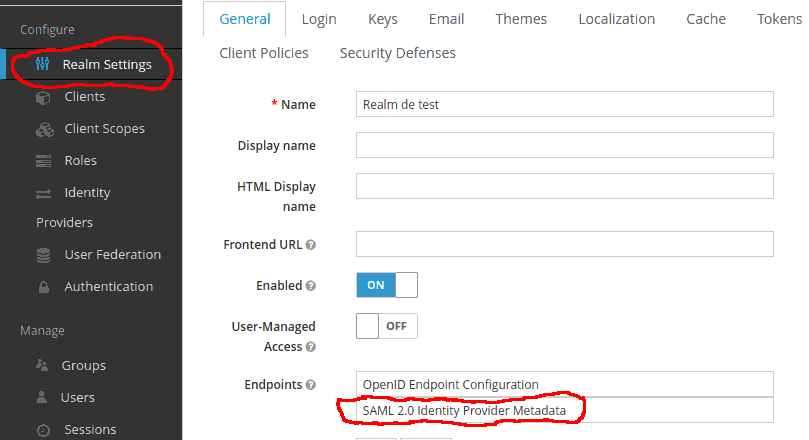Click the Authentication lock icon
This screenshot has height=440, width=809.
coord(44,287)
